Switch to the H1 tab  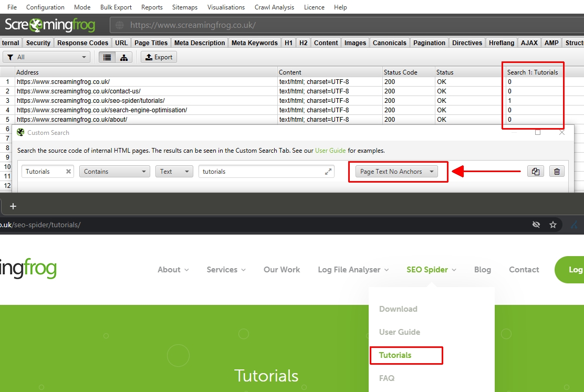[288, 43]
